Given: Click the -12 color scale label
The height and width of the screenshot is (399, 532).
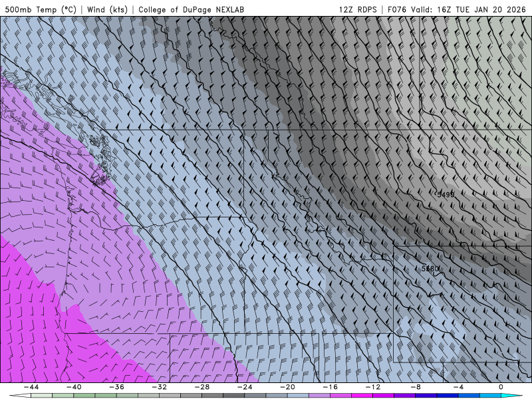Looking at the screenshot, I should point(373,387).
